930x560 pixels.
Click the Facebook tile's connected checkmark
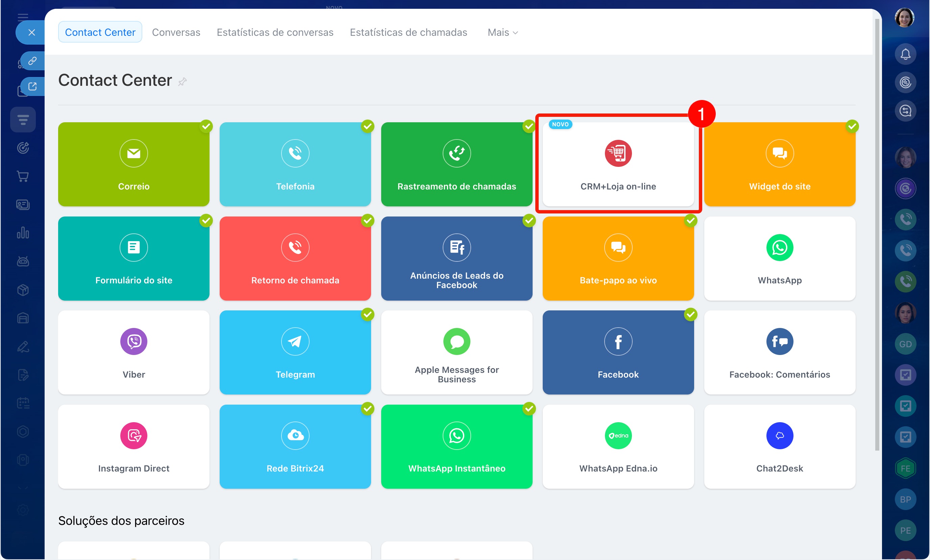(x=690, y=314)
